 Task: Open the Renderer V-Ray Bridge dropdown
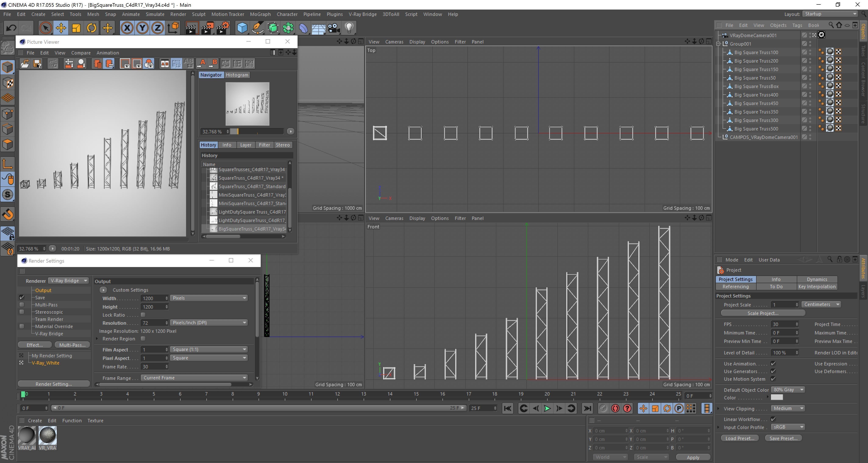coord(68,281)
